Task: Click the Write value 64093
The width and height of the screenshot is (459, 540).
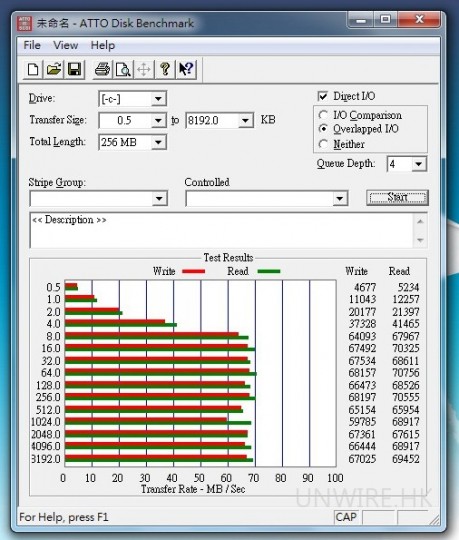Action: point(362,336)
